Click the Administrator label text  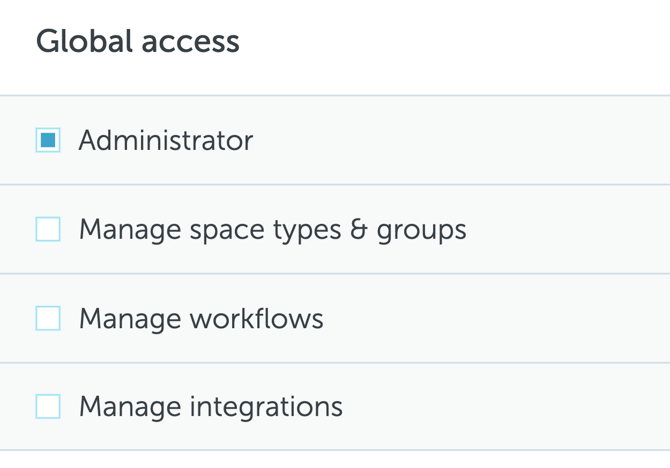(x=166, y=140)
